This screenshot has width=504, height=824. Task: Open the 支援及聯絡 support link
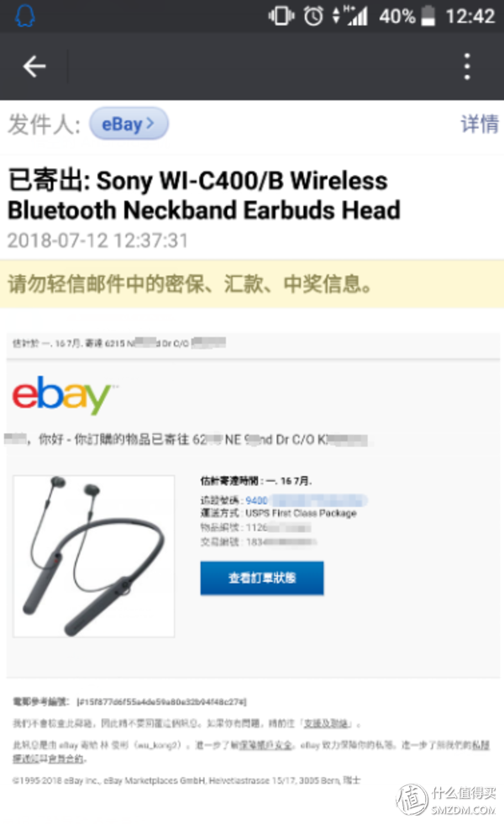tap(326, 724)
